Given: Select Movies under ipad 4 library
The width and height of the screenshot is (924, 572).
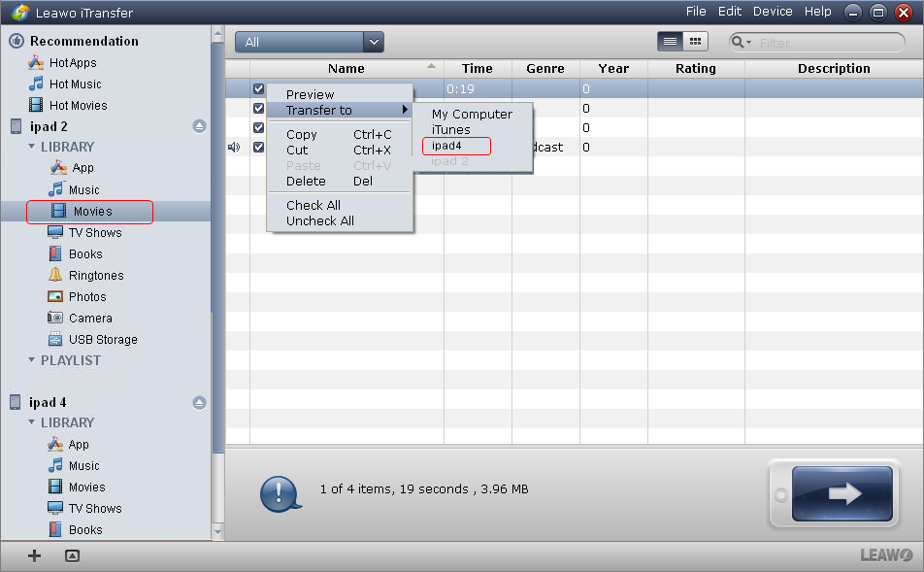Looking at the screenshot, I should 77,488.
